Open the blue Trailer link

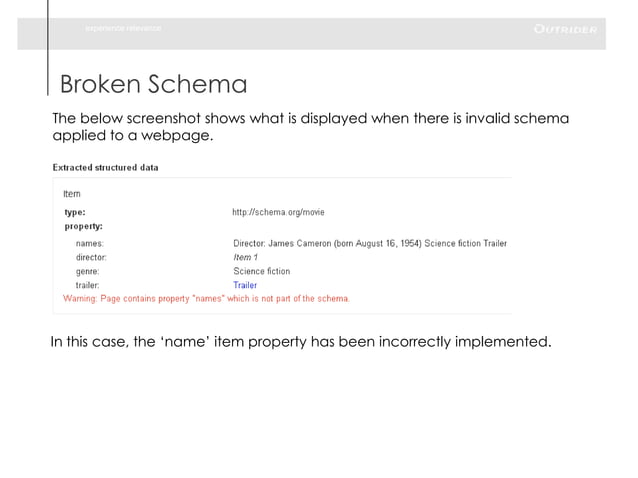(x=245, y=285)
